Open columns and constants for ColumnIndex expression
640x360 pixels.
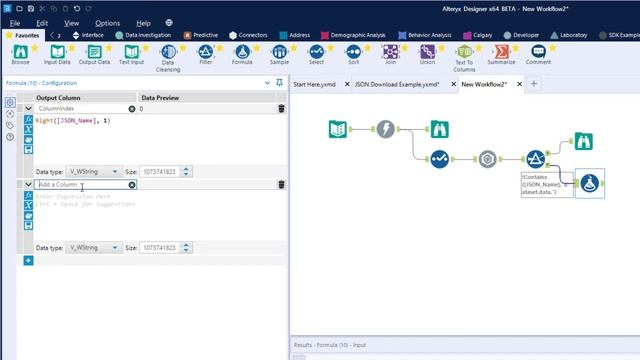[28, 129]
